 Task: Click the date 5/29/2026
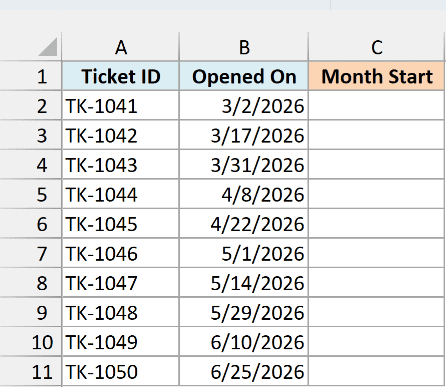(x=244, y=312)
